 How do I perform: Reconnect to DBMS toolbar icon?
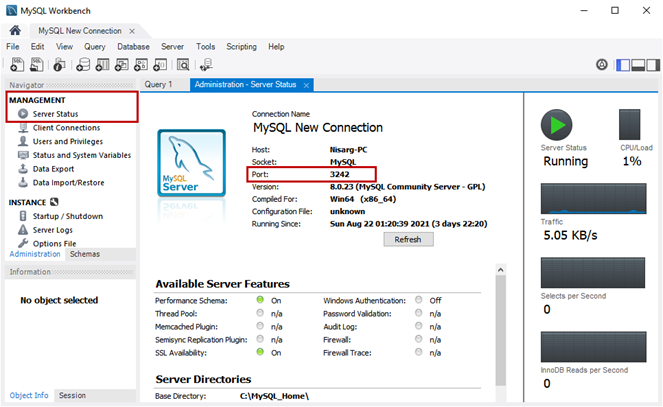click(x=206, y=65)
